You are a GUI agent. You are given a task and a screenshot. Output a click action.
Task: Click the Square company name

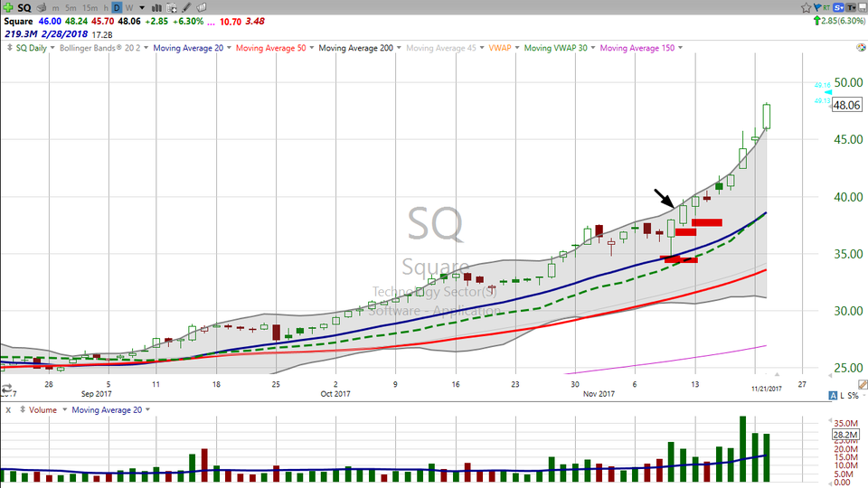tap(18, 21)
